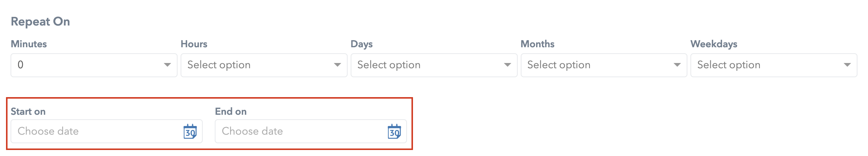Expand the Minutes dropdown arrow

167,65
